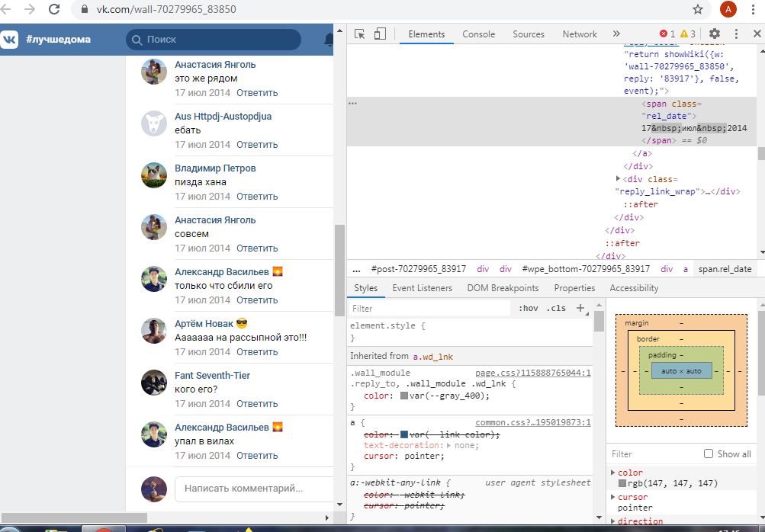Image resolution: width=765 pixels, height=532 pixels.
Task: Switch to the Console tab
Action: tap(479, 34)
